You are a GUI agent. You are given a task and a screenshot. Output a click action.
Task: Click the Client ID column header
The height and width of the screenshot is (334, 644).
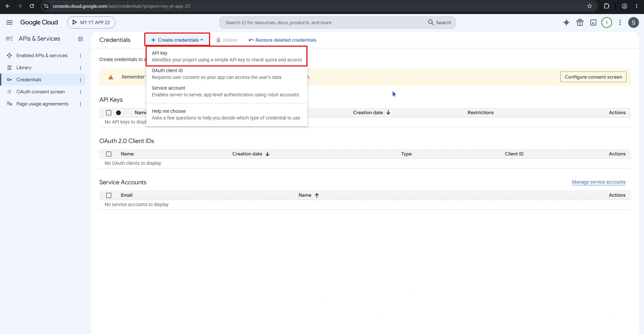point(514,154)
